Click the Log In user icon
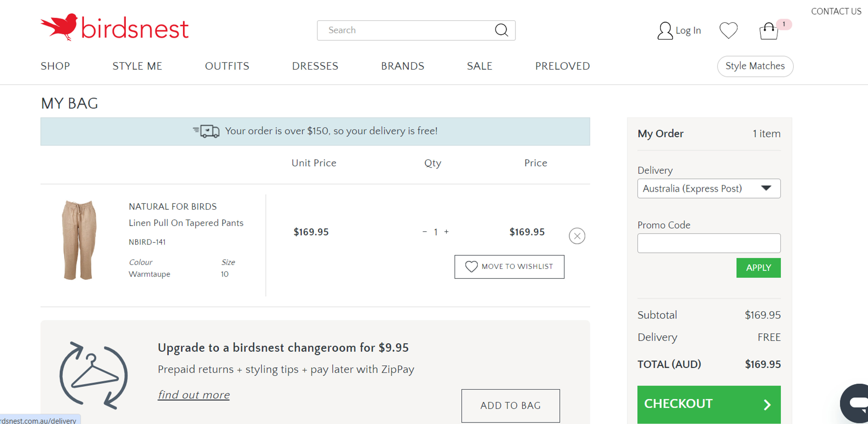Screen dimensions: 868x424 665,31
